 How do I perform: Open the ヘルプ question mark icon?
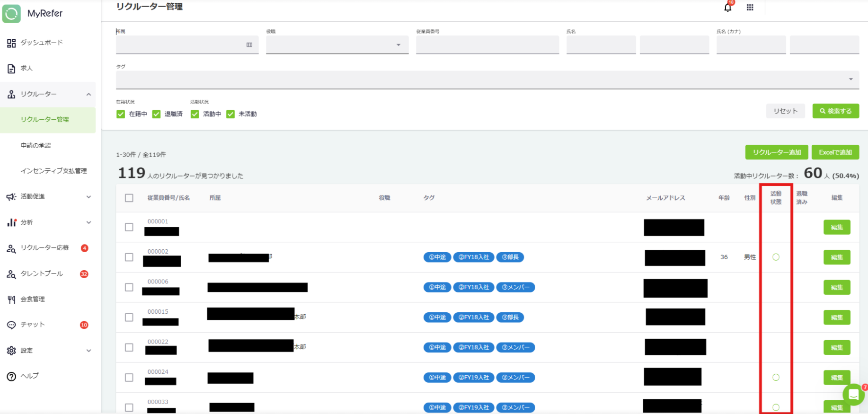click(11, 376)
